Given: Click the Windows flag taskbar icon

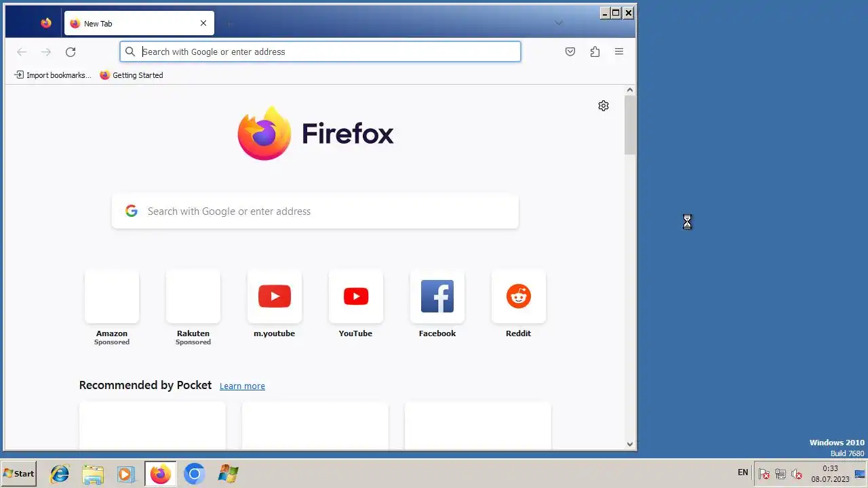Looking at the screenshot, I should pyautogui.click(x=228, y=474).
